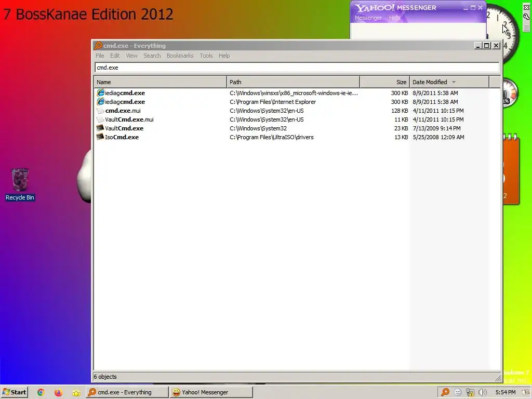Open the Messenger menu in Yahoo Messenger
Image resolution: width=532 pixels, height=399 pixels.
click(x=368, y=18)
